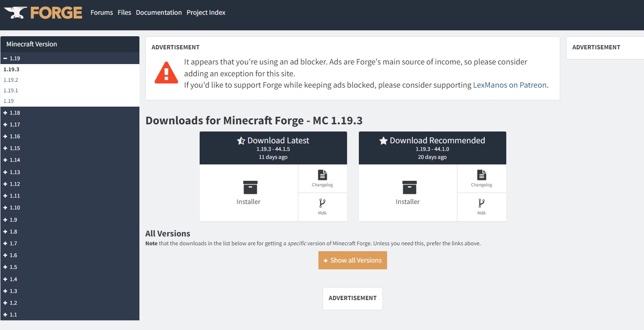Open the LexManos Patreon link
This screenshot has height=330, width=644.
tap(510, 85)
